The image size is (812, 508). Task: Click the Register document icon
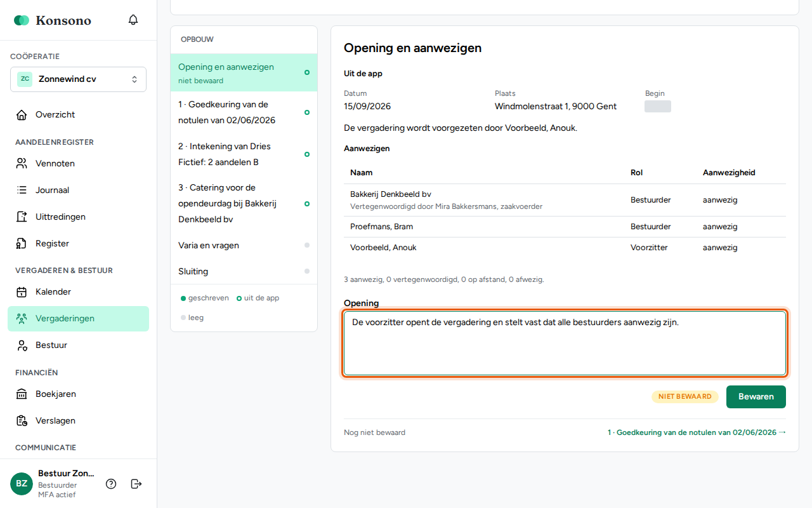pos(22,244)
